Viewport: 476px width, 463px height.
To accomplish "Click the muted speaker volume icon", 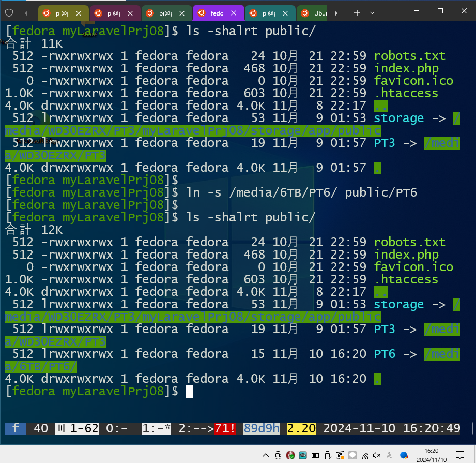I will [x=377, y=455].
